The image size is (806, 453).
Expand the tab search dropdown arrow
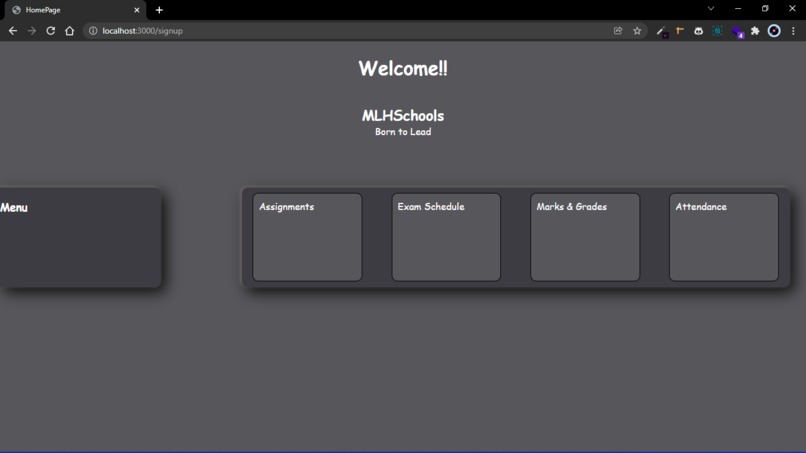(711, 8)
